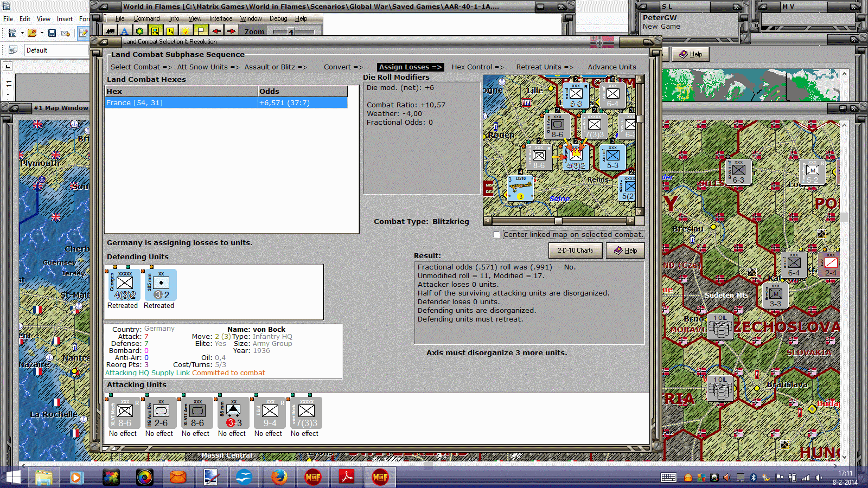Click the Select Combat => subphase label
This screenshot has height=488, width=868.
[141, 67]
